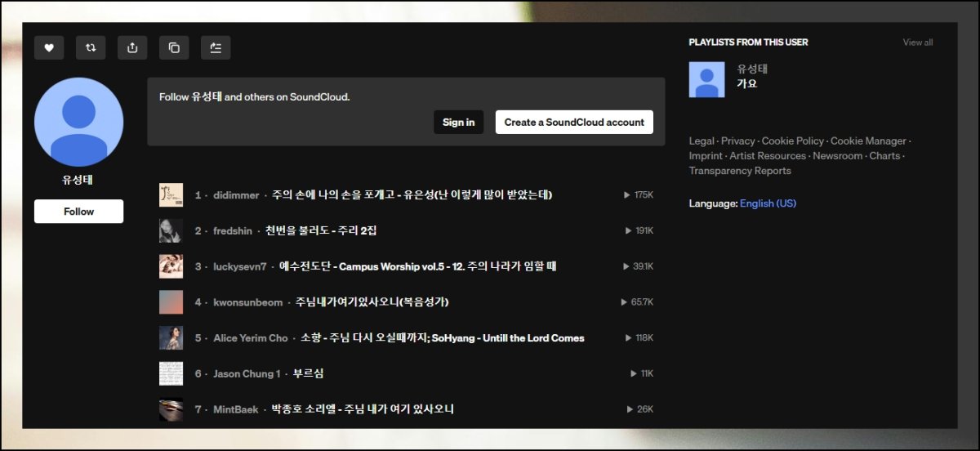
Task: Follow user 유성태
Action: pyautogui.click(x=78, y=211)
